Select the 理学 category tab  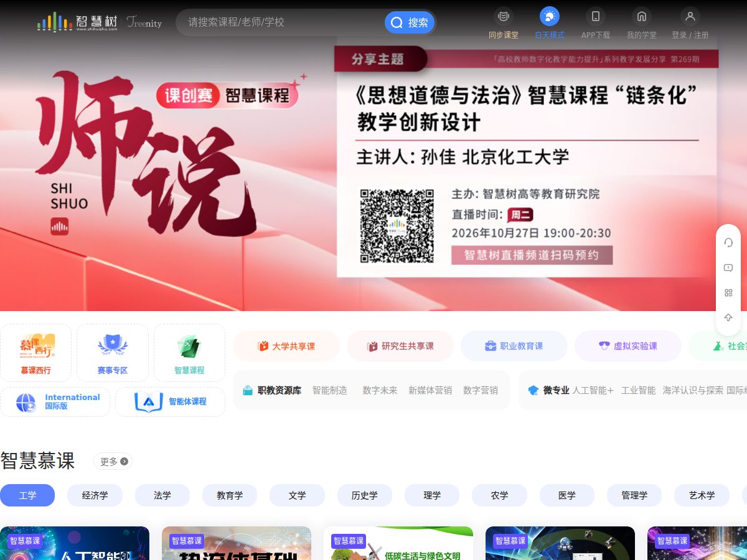click(432, 495)
